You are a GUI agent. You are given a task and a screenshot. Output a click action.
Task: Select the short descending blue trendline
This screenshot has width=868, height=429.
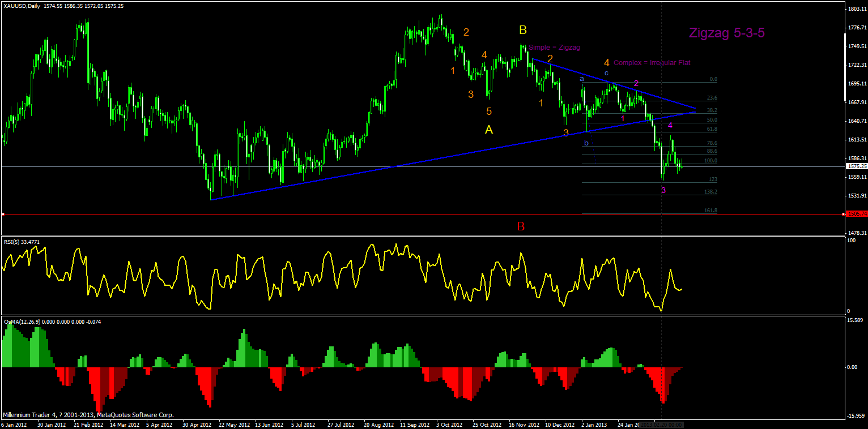pos(614,83)
